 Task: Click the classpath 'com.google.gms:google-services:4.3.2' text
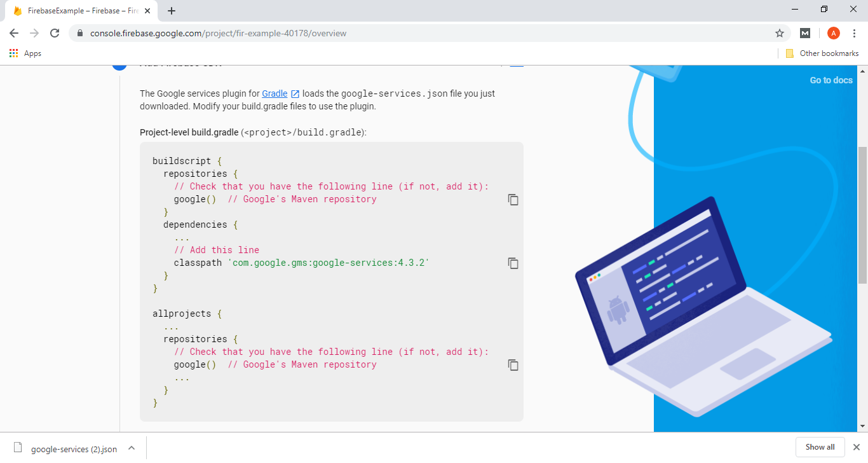(x=302, y=263)
